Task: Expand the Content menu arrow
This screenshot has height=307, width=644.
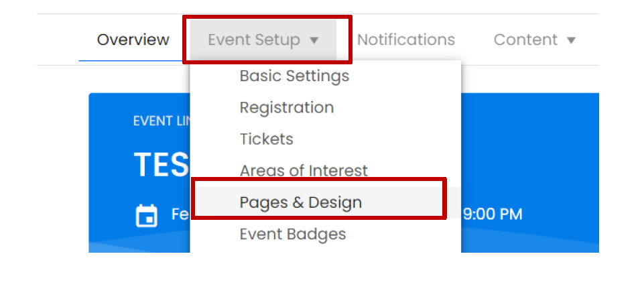Action: point(571,40)
